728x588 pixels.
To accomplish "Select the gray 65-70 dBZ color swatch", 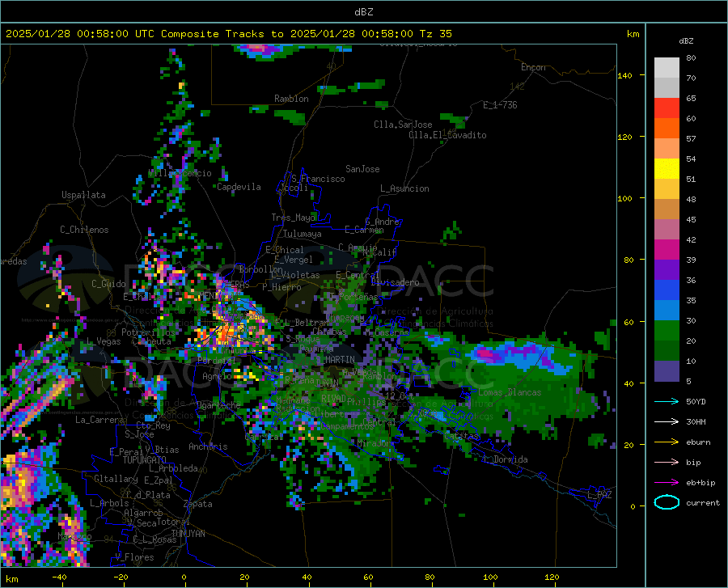I will [667, 87].
